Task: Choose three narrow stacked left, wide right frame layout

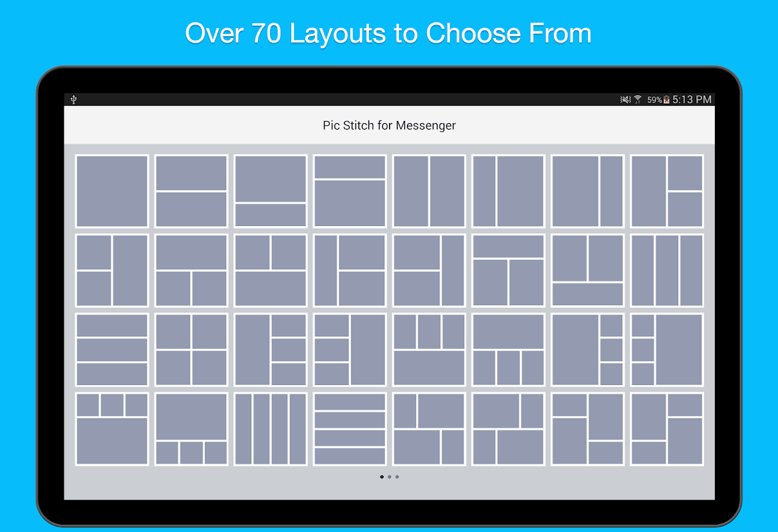Action: tap(667, 350)
